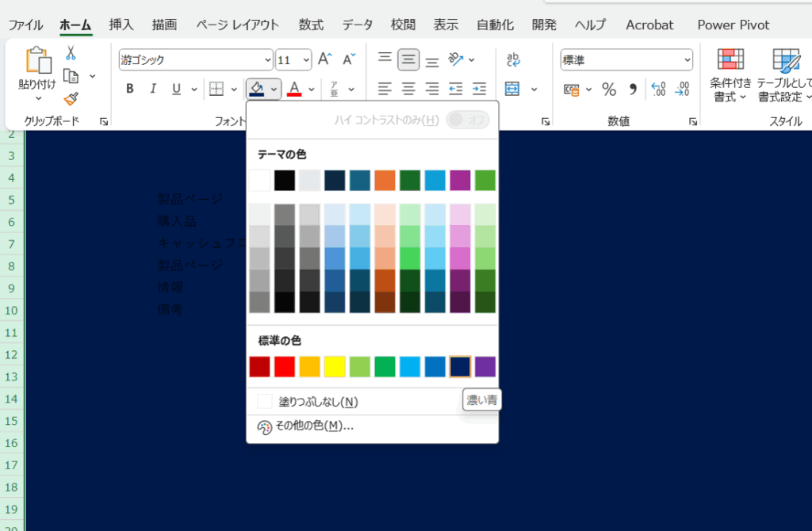Click the Cut scissors icon
The width and height of the screenshot is (812, 531).
[71, 53]
